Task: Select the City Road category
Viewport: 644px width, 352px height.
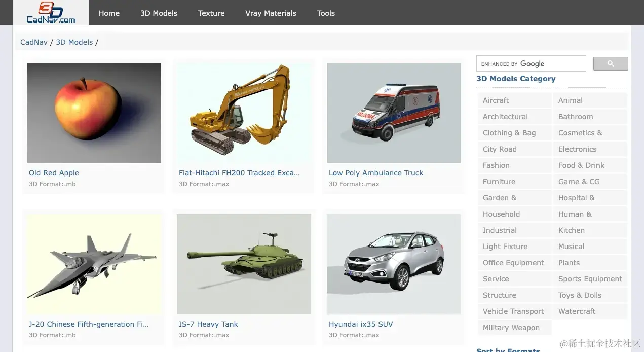Action: coord(514,149)
